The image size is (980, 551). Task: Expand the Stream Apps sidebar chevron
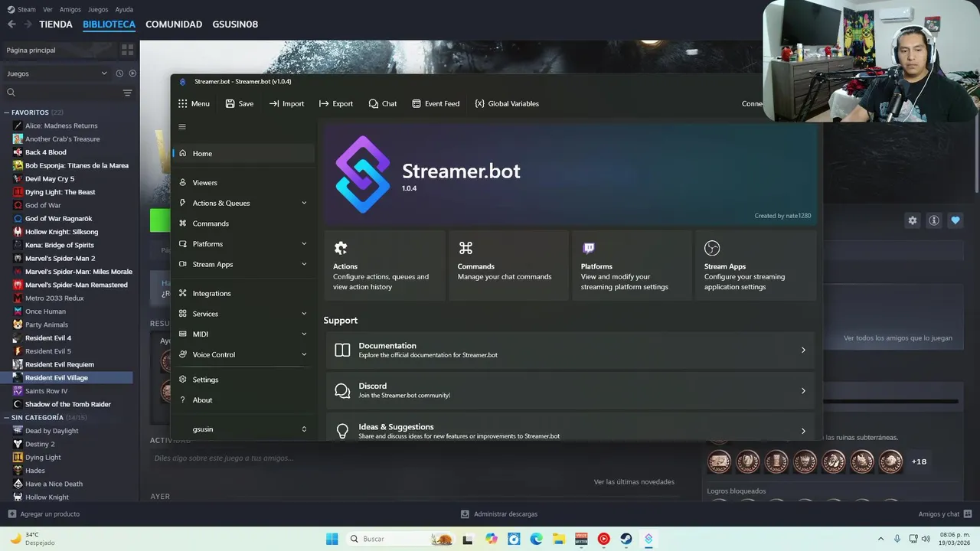304,264
